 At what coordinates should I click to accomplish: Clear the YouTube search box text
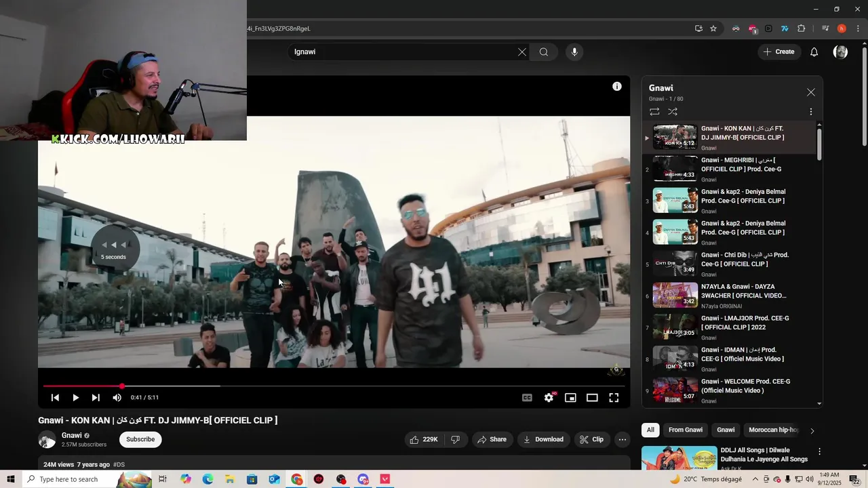pyautogui.click(x=522, y=52)
